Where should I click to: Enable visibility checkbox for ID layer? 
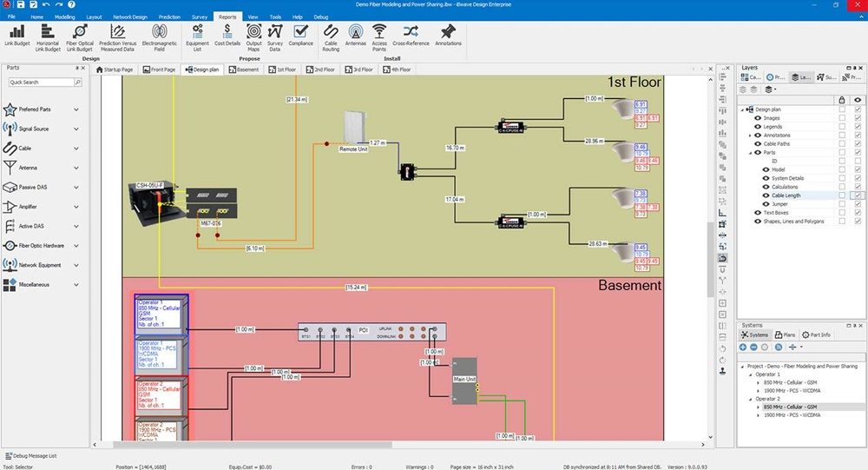858,161
